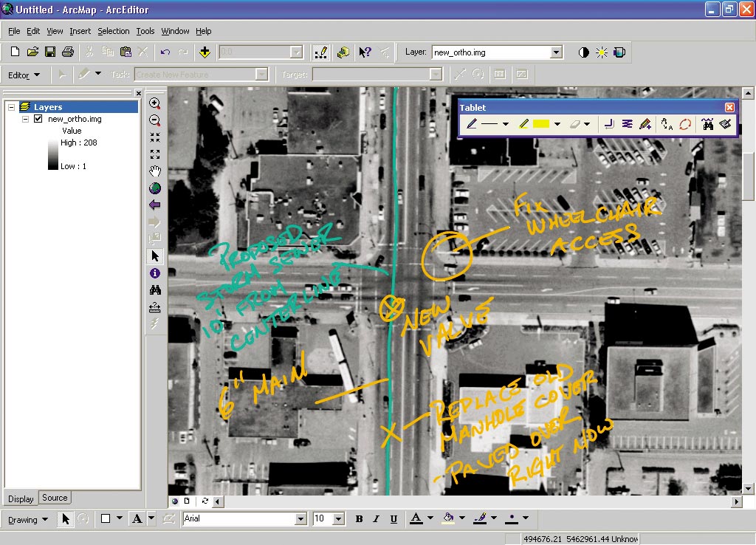Click Tablet find ink binoculars icon
This screenshot has width=756, height=545.
[707, 124]
